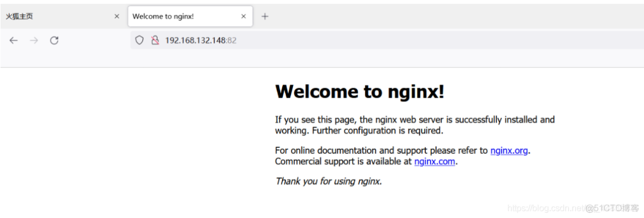Click the Welcome to nginx! heading
The width and height of the screenshot is (644, 218).
click(x=360, y=92)
